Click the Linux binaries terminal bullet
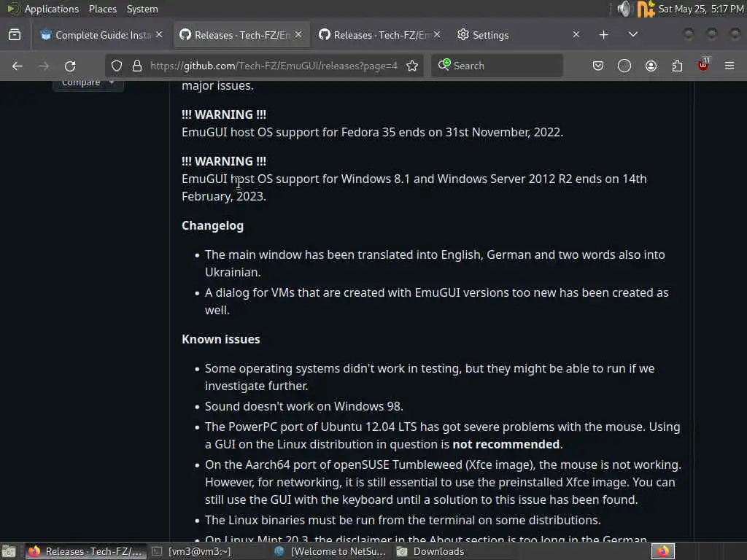747x560 pixels. click(403, 520)
